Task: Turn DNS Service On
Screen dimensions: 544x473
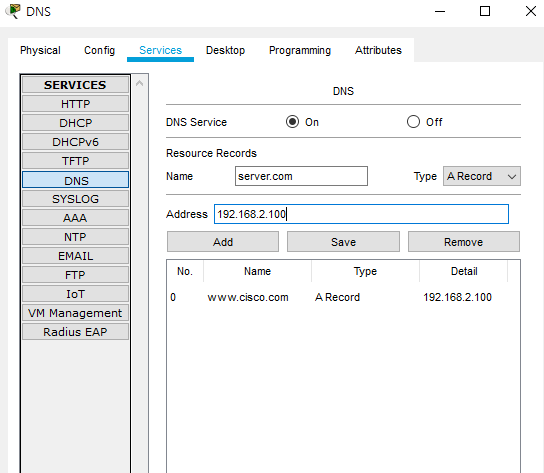Action: [x=292, y=122]
